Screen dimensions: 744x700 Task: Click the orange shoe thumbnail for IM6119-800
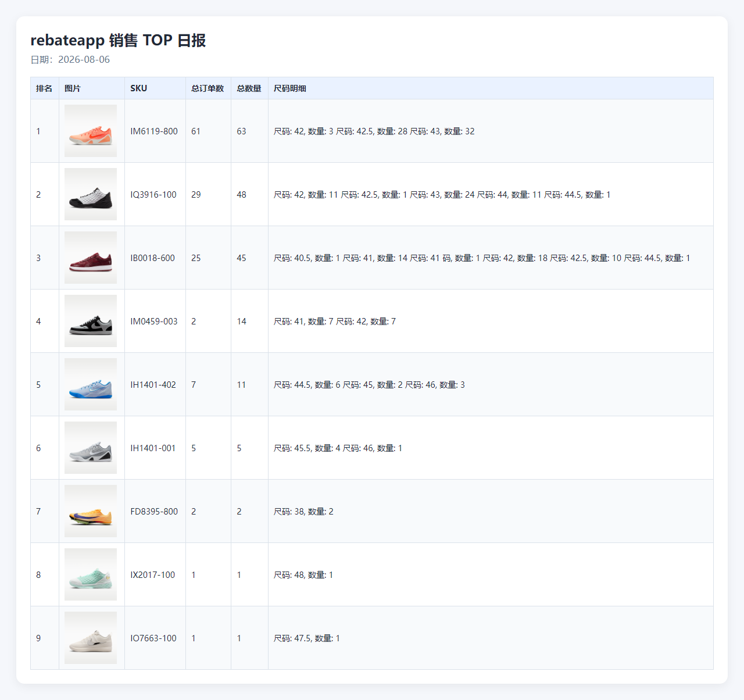point(91,131)
